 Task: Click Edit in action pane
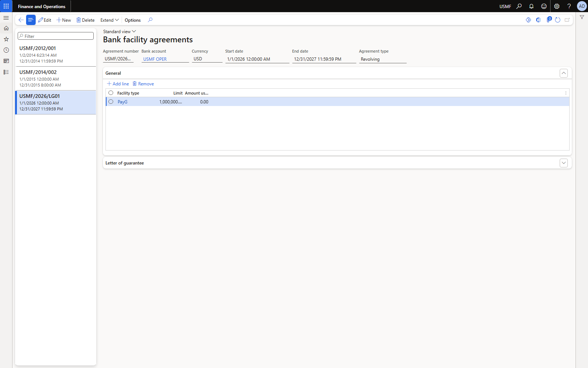45,20
